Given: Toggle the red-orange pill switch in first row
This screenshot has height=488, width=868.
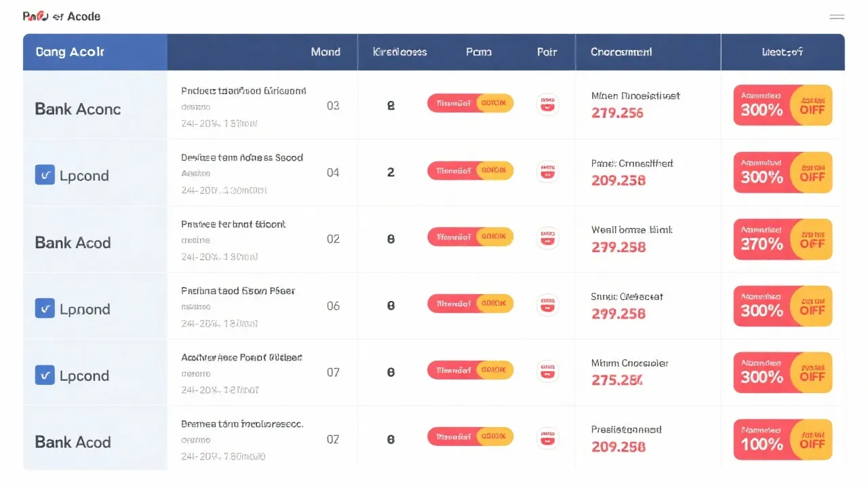Looking at the screenshot, I should tap(470, 104).
